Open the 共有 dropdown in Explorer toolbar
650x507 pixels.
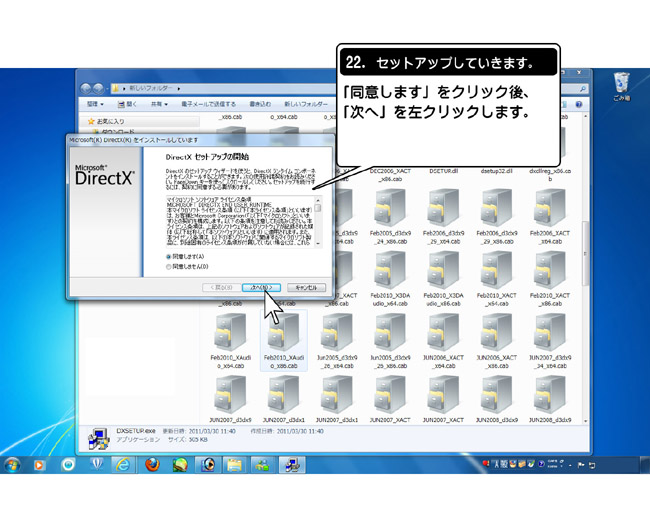tap(159, 104)
